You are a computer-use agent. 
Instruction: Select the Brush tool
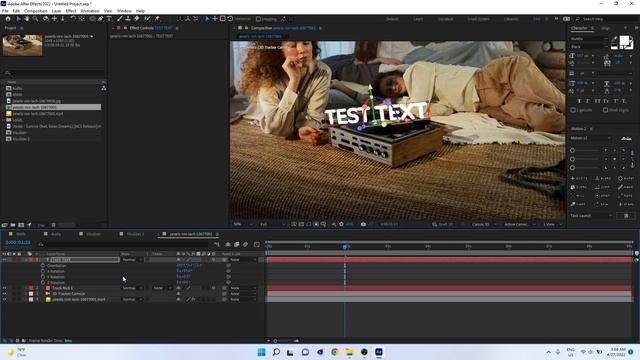120,19
